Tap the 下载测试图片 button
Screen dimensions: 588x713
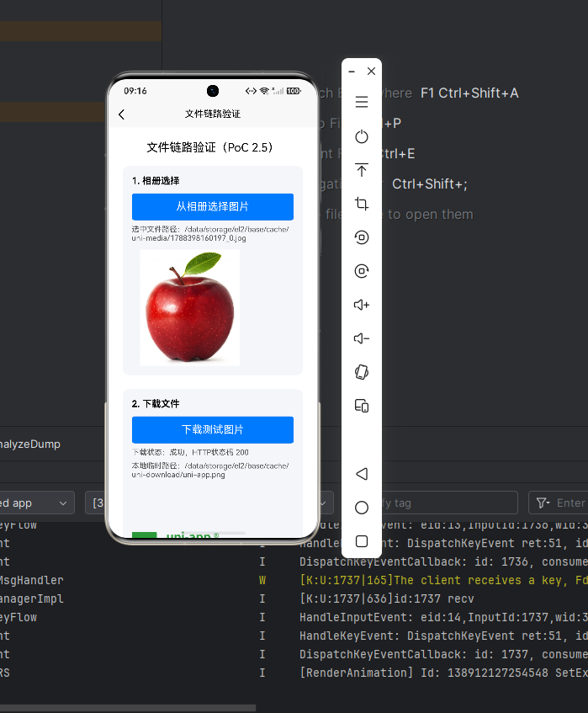[x=213, y=429]
